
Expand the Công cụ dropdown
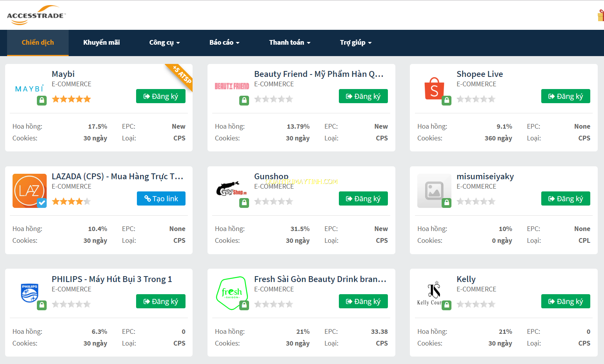(164, 42)
